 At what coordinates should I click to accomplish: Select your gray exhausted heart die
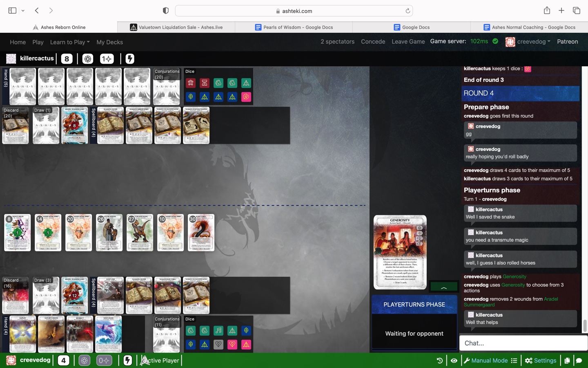[218, 344]
